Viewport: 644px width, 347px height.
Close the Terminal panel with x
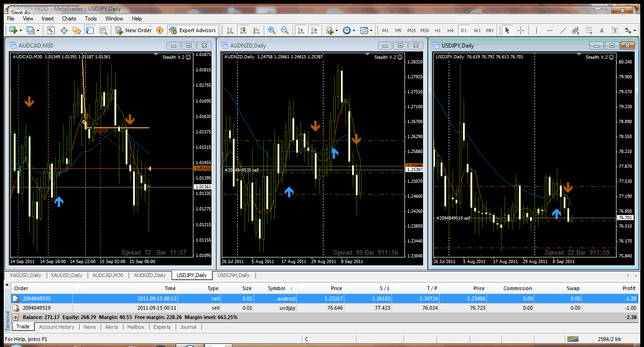7,285
